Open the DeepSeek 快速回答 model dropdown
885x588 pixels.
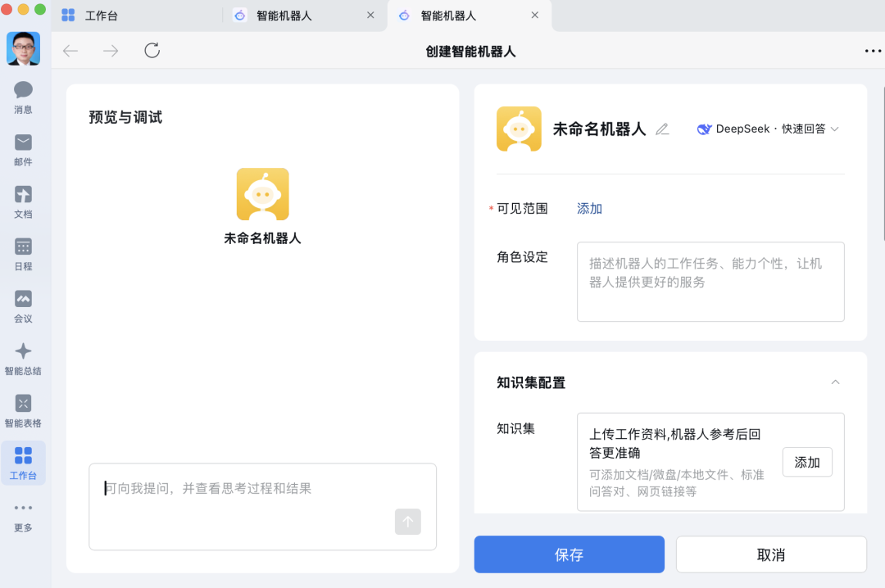[x=768, y=129]
